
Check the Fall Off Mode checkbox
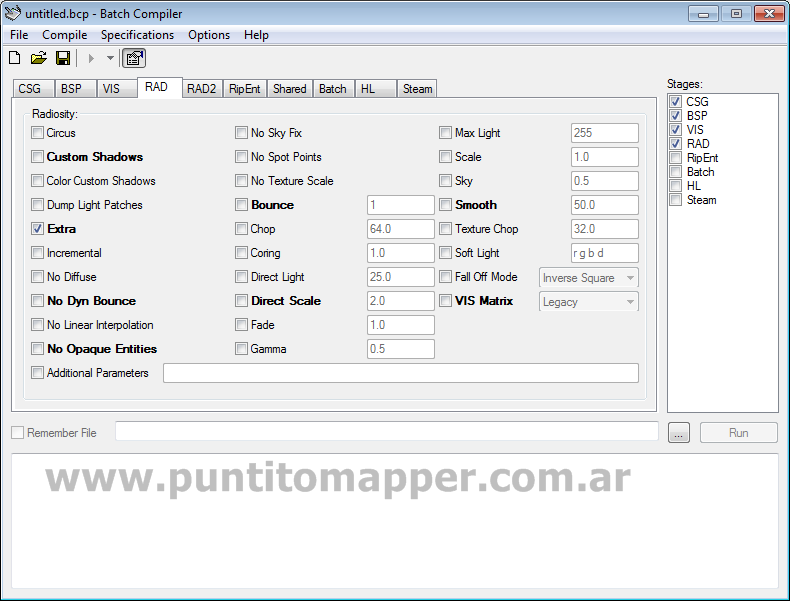click(445, 277)
